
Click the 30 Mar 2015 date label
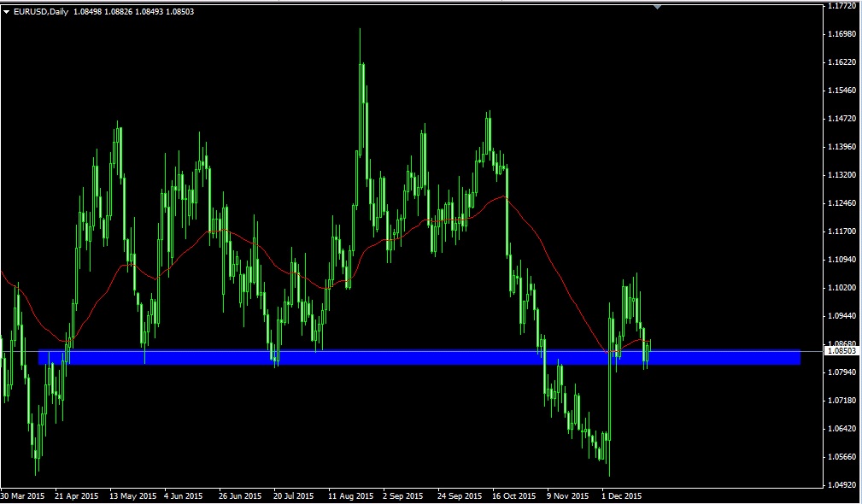(x=22, y=495)
